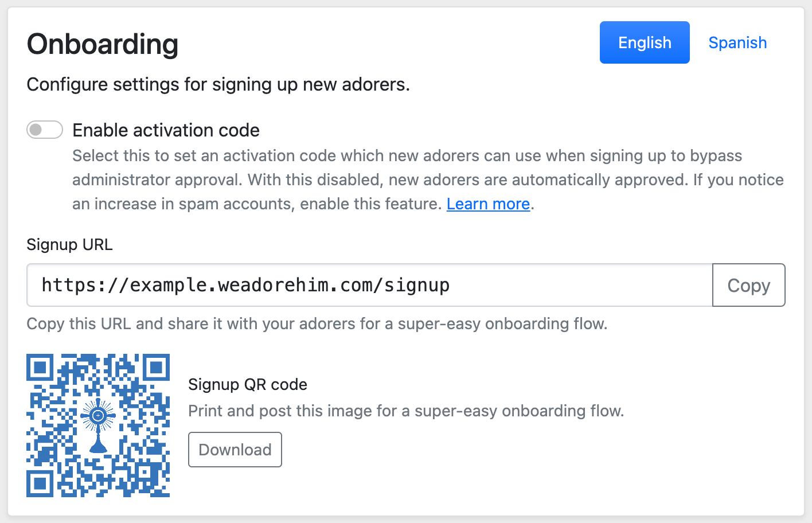Viewport: 812px width, 523px height.
Task: Click the "Configure settings for signing up" subtitle
Action: point(218,84)
